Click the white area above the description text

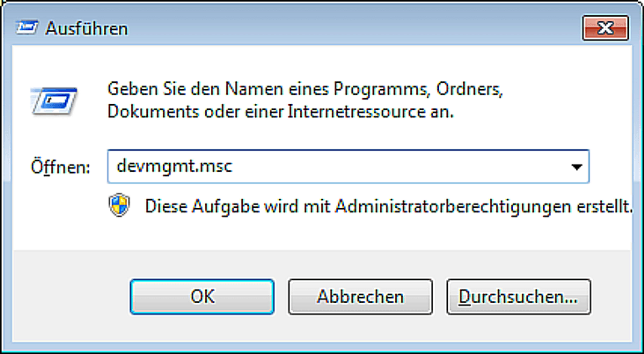(323, 63)
